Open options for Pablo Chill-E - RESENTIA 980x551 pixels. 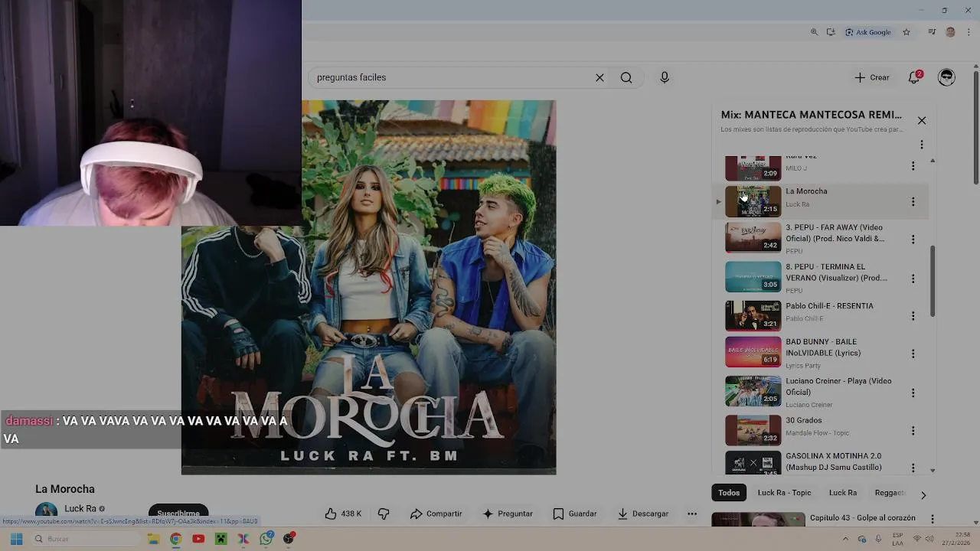[913, 315]
